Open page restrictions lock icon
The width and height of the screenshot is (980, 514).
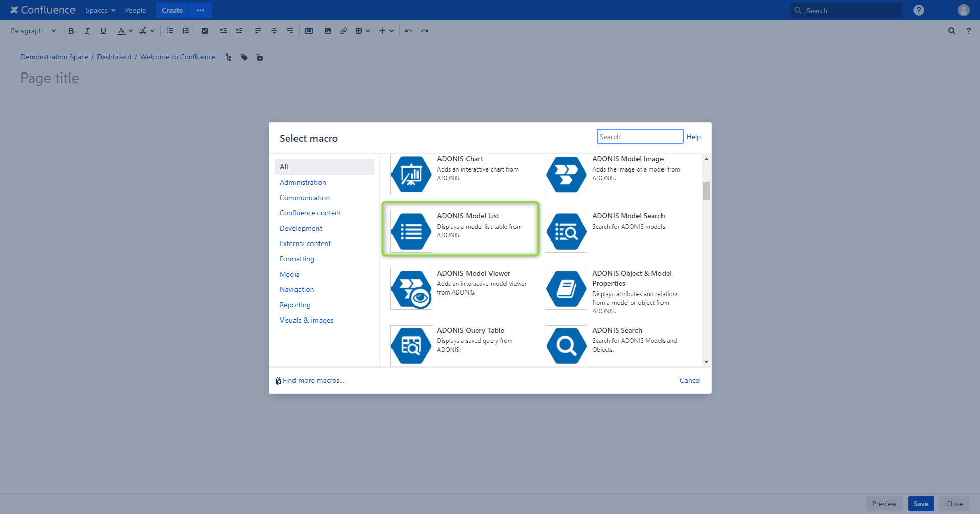[x=260, y=57]
